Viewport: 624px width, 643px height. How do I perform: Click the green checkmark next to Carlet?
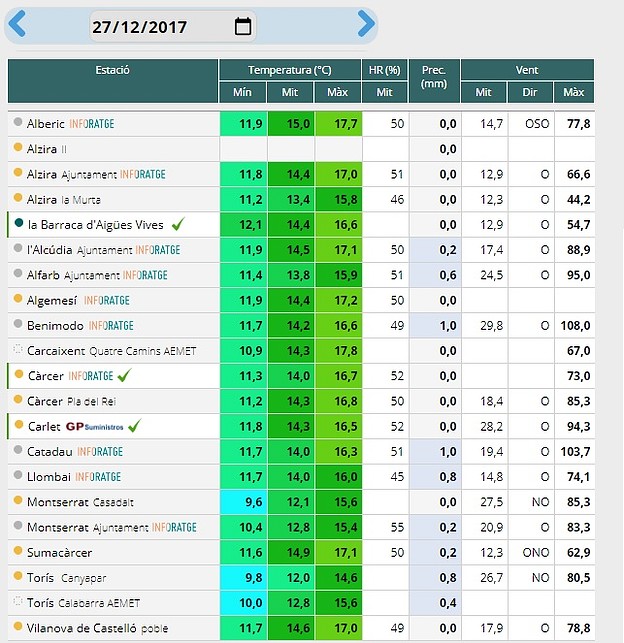click(134, 425)
